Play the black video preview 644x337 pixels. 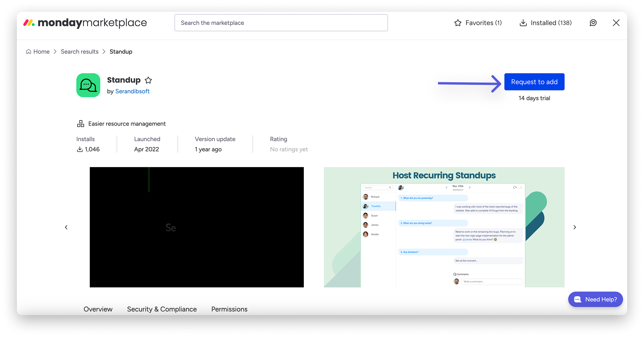[197, 227]
